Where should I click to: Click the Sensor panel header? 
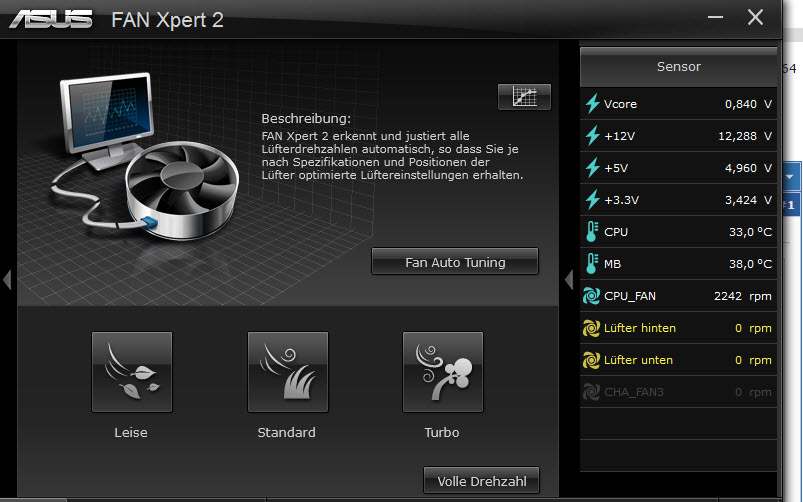678,67
